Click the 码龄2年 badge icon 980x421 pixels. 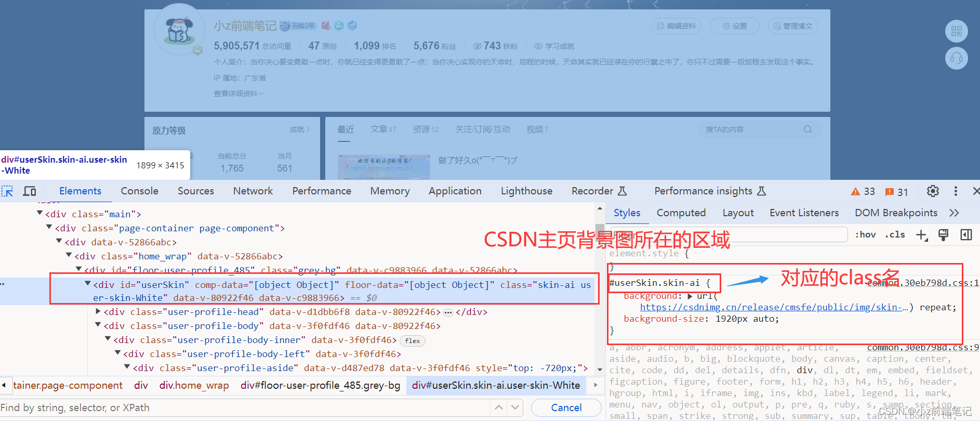298,25
